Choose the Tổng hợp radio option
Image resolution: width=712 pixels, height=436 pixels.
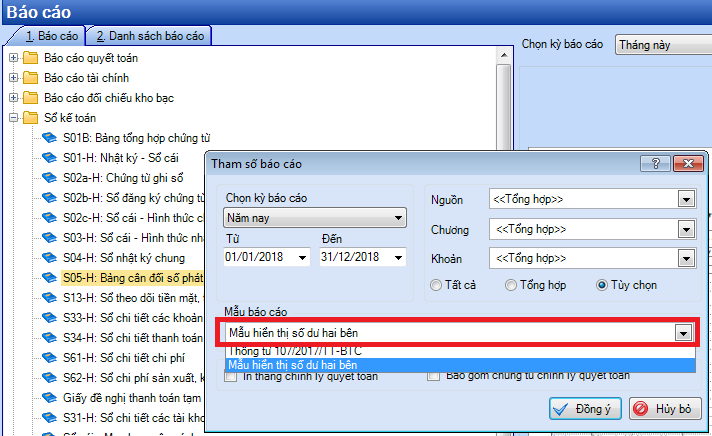[510, 285]
